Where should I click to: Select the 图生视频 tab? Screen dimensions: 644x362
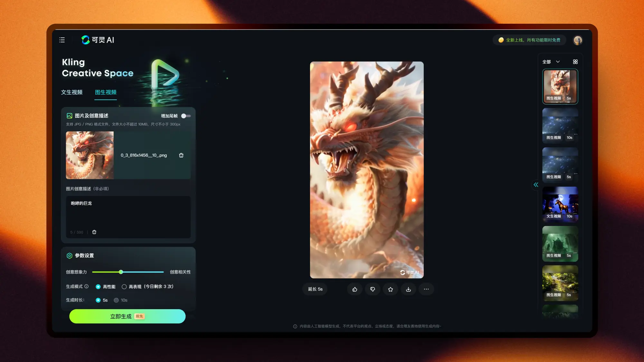[106, 92]
